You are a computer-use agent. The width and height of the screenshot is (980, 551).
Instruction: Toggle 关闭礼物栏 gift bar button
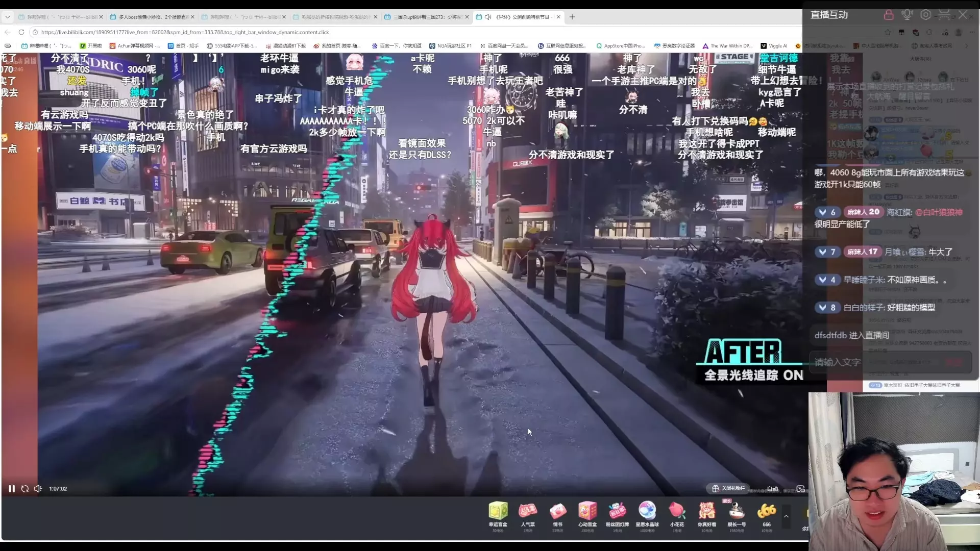click(728, 488)
